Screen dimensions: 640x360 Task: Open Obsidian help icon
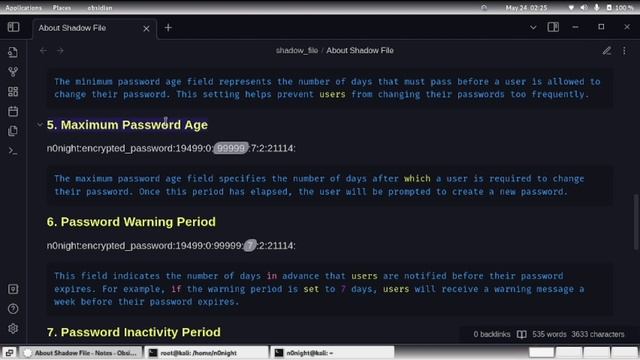[13, 309]
